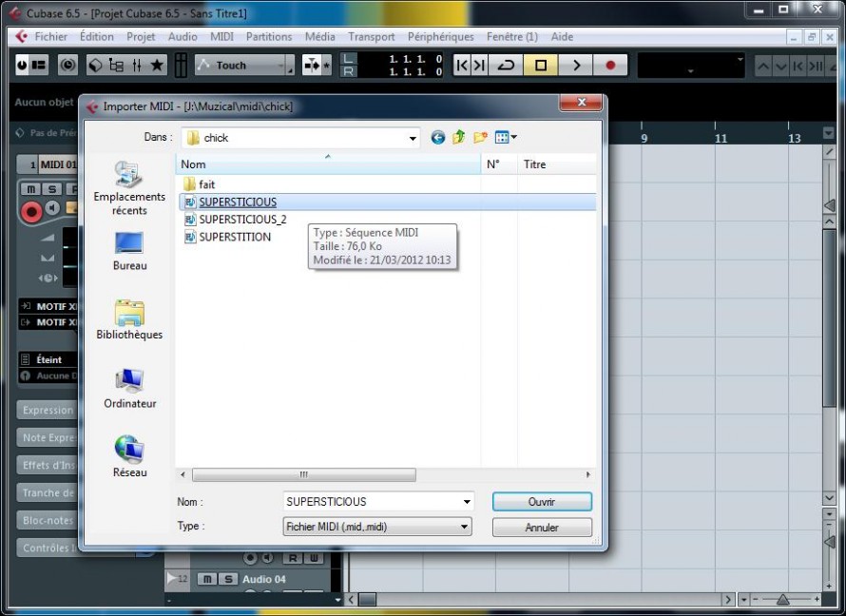Mute the MIDI 01 track
The image size is (846, 616).
point(30,189)
